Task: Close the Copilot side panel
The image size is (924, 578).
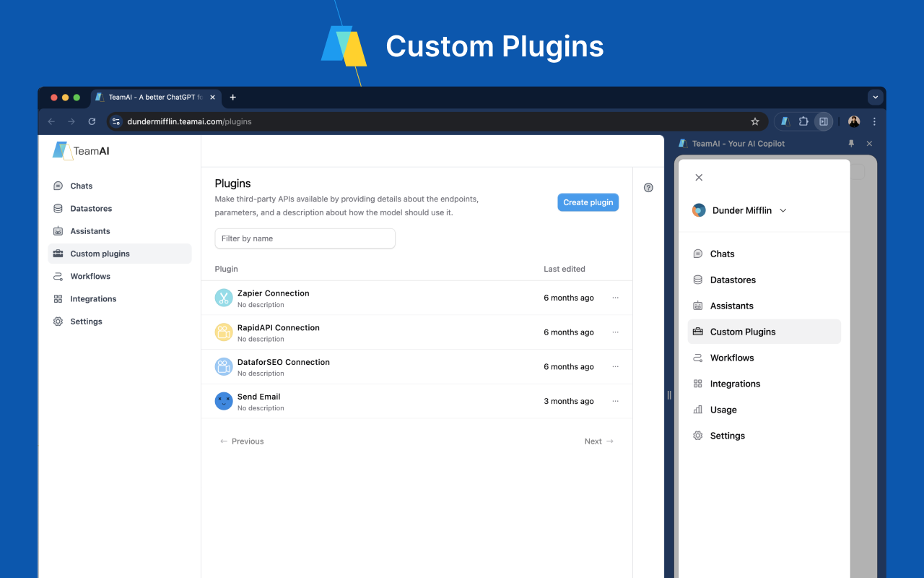Action: [869, 144]
